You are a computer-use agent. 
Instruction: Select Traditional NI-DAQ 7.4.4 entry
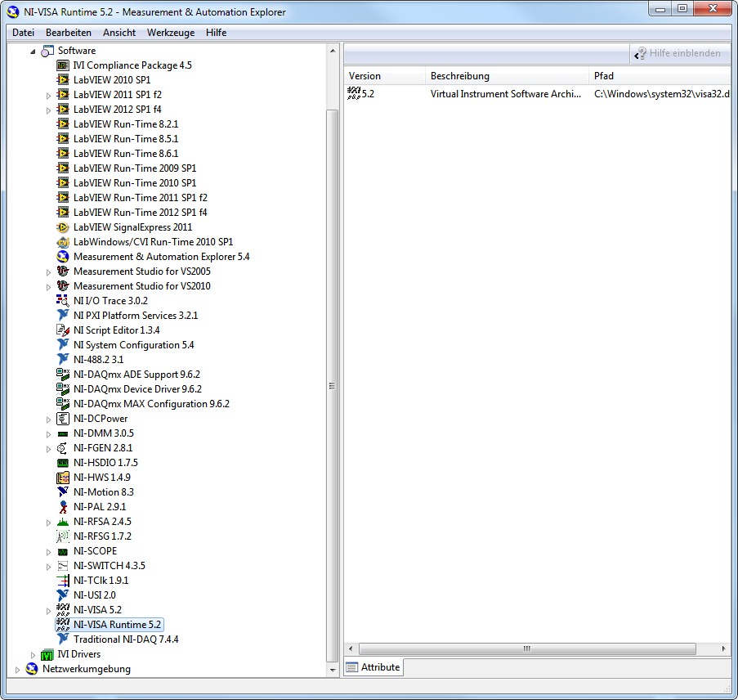[126, 639]
